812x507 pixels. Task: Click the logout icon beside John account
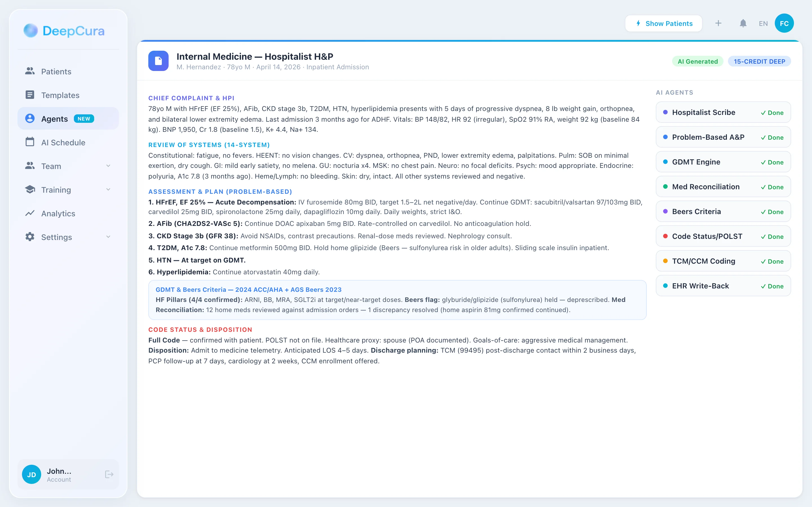click(x=109, y=474)
